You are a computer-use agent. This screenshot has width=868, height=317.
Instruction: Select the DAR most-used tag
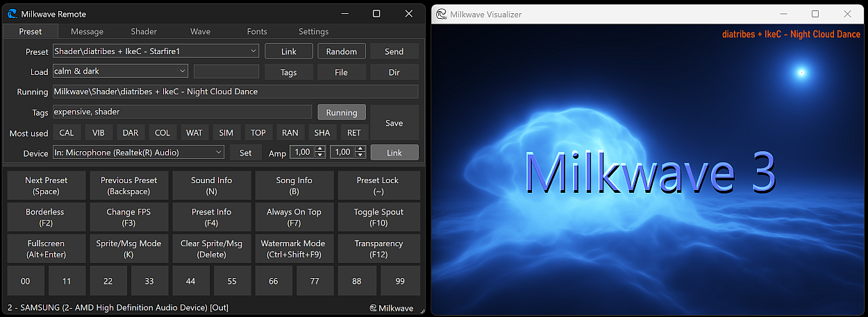[131, 132]
